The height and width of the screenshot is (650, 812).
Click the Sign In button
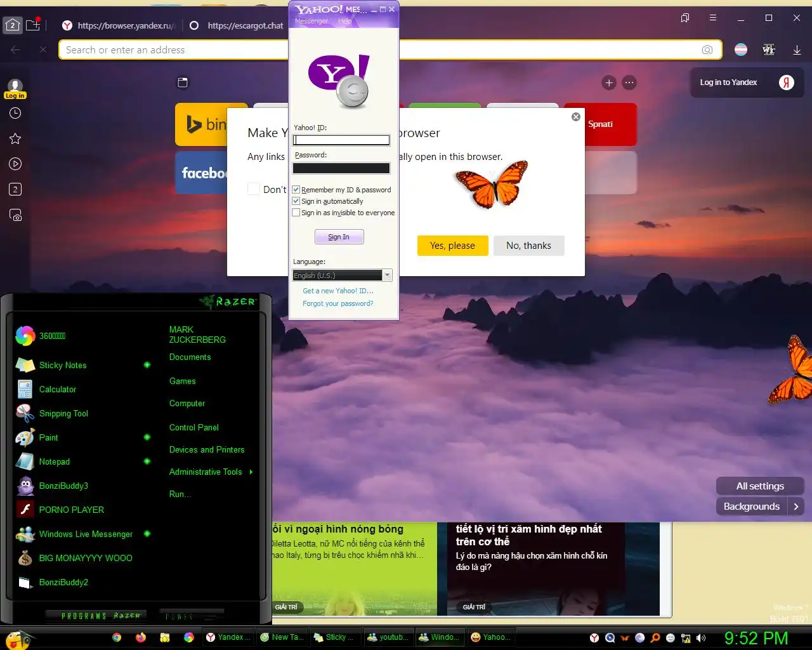coord(339,237)
